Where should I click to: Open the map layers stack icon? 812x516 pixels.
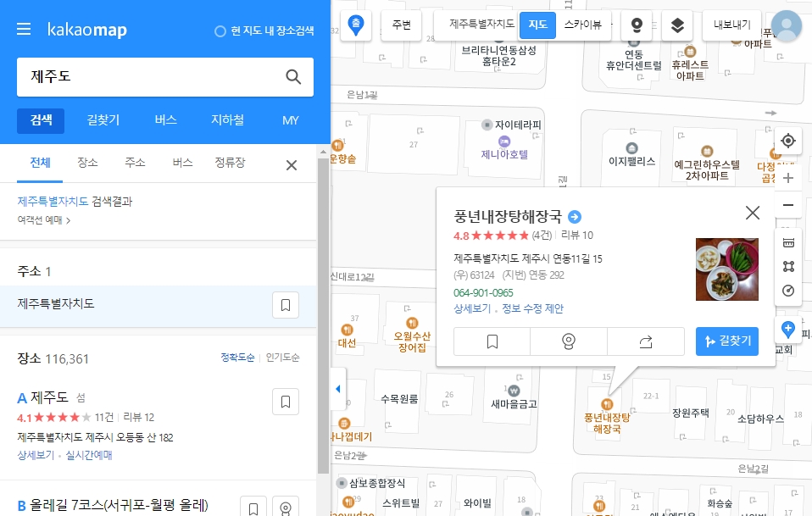(677, 25)
